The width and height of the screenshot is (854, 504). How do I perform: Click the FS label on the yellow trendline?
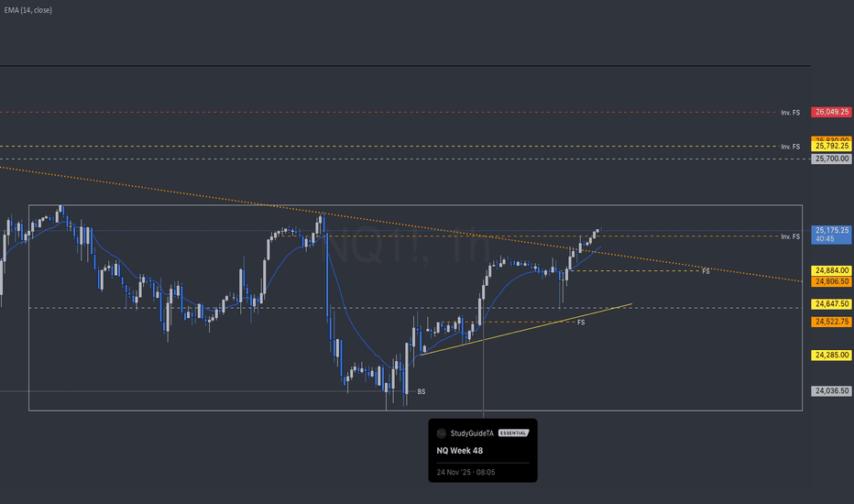(581, 323)
